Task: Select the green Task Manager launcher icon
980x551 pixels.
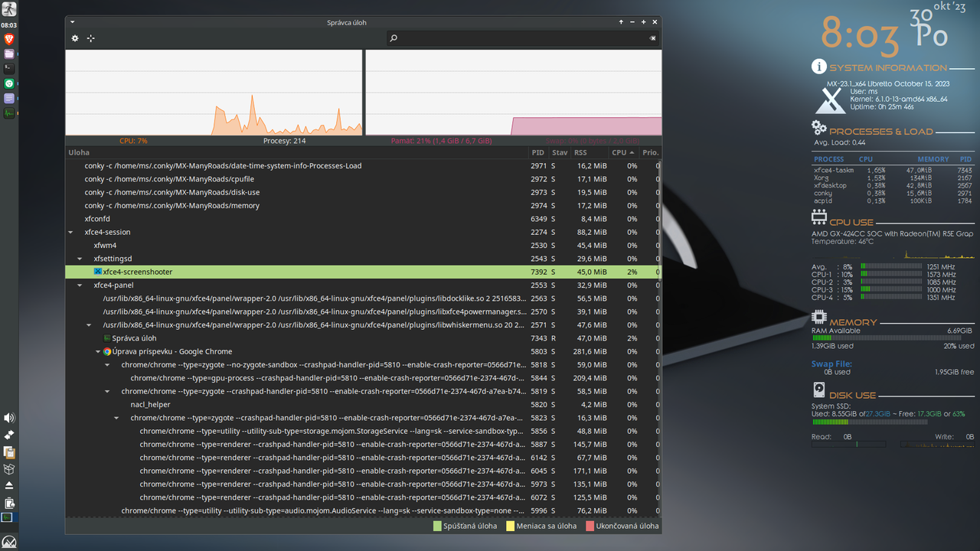Action: [x=9, y=112]
